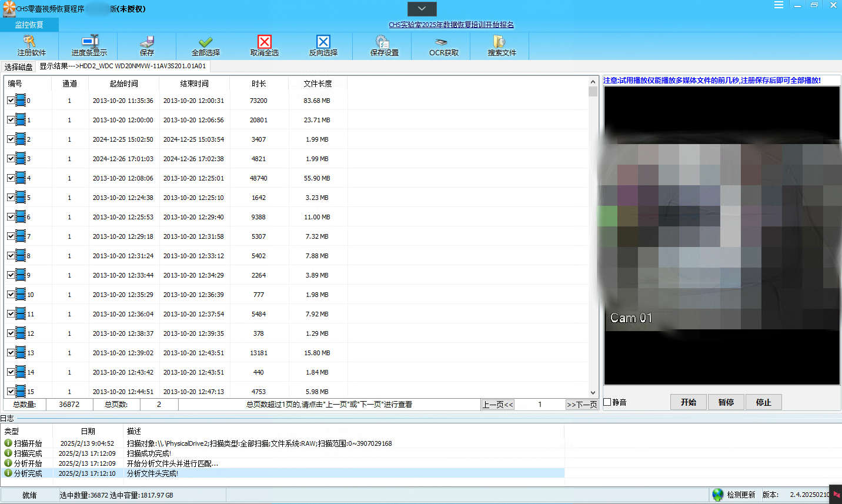Open the 监控恢复 tab
This screenshot has width=842, height=504.
coord(29,25)
